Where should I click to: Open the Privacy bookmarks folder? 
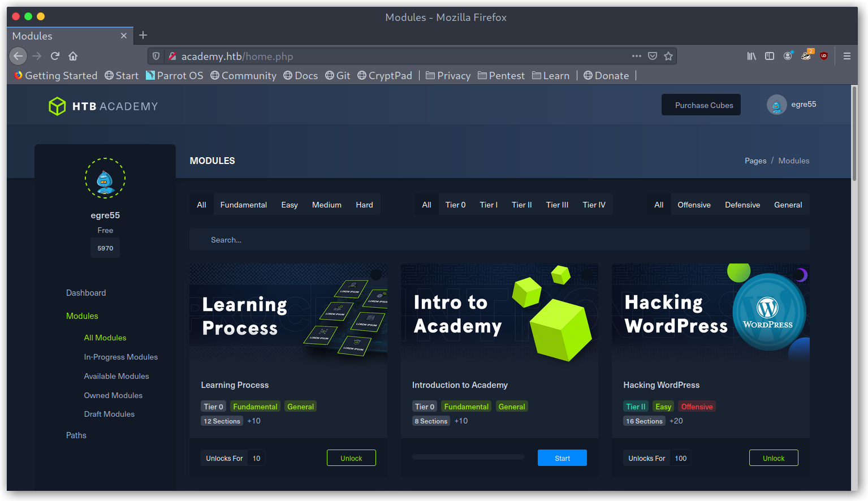tap(448, 76)
